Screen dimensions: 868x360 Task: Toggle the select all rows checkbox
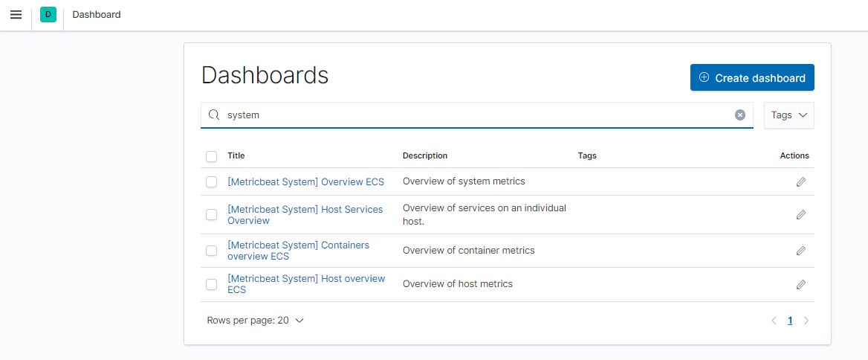point(212,156)
